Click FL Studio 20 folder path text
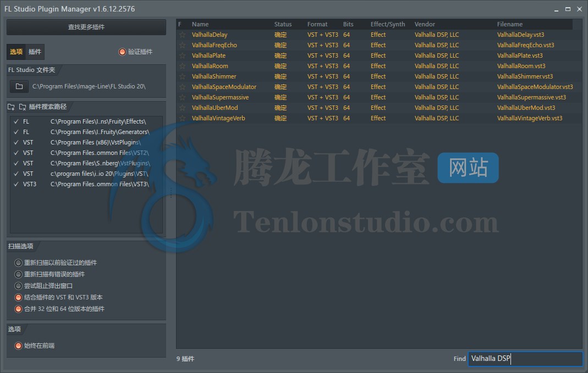 click(89, 86)
